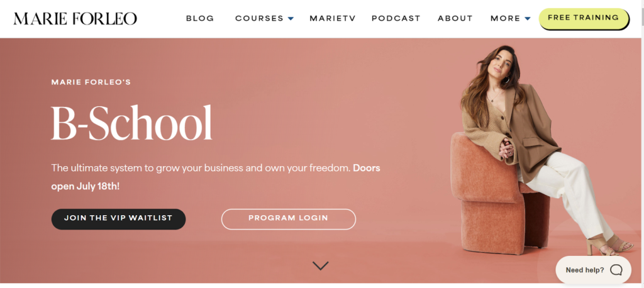The image size is (644, 288).
Task: Click the down chevron below the hero
Action: tap(320, 266)
